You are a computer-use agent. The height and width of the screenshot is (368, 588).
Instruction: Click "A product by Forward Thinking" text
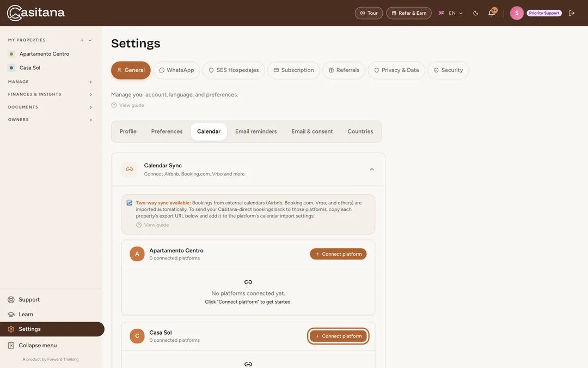(x=50, y=359)
